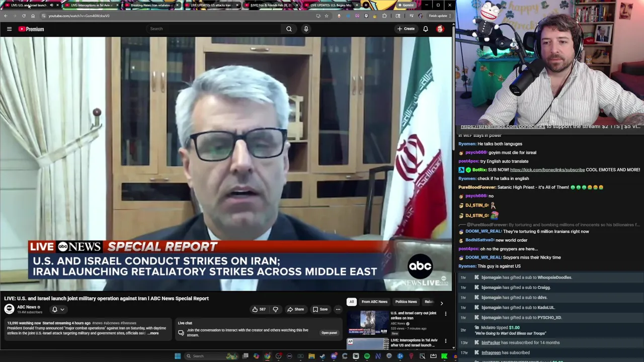The width and height of the screenshot is (644, 362).
Task: Open more actions ellipsis beside Save
Action: [338, 309]
